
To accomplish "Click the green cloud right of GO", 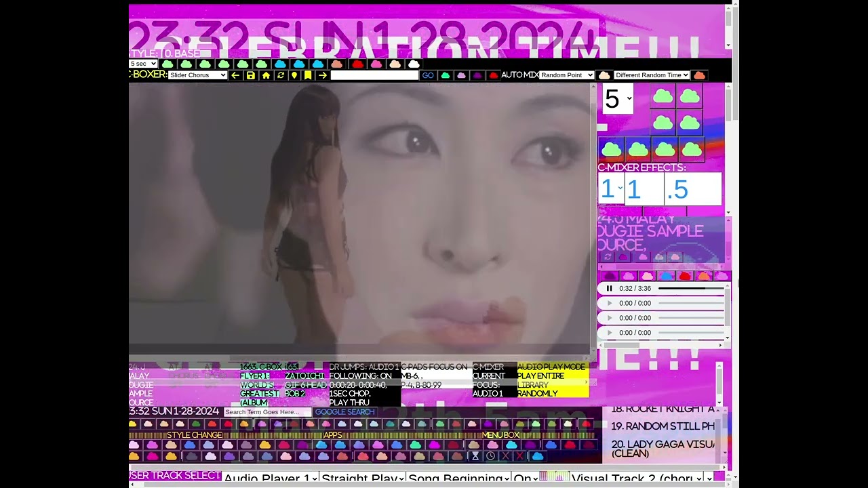I will pos(446,75).
